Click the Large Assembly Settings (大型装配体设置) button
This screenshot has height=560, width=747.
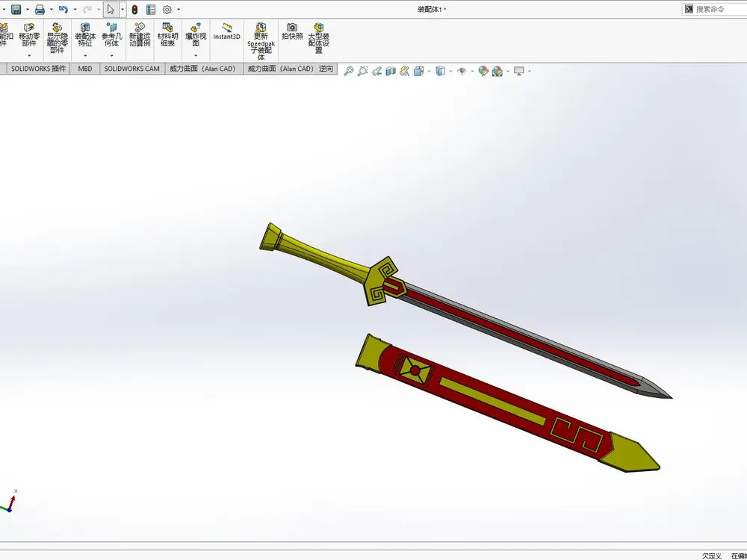coord(319,38)
